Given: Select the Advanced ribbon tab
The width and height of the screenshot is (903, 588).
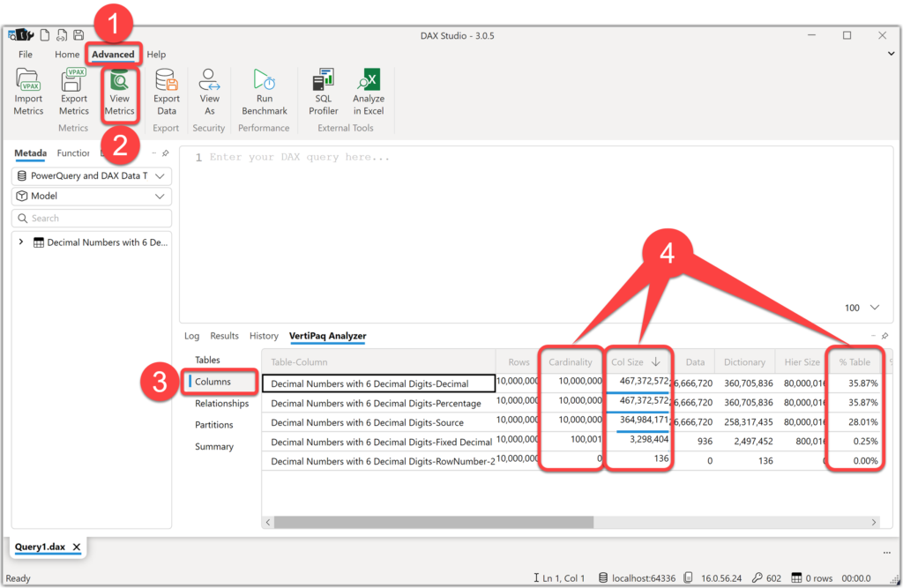Looking at the screenshot, I should click(x=113, y=54).
